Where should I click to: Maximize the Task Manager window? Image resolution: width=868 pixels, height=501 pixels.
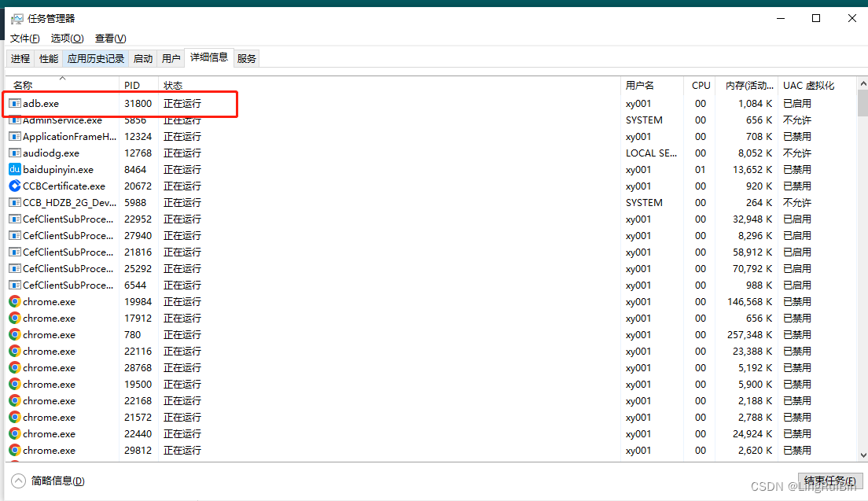click(x=816, y=18)
